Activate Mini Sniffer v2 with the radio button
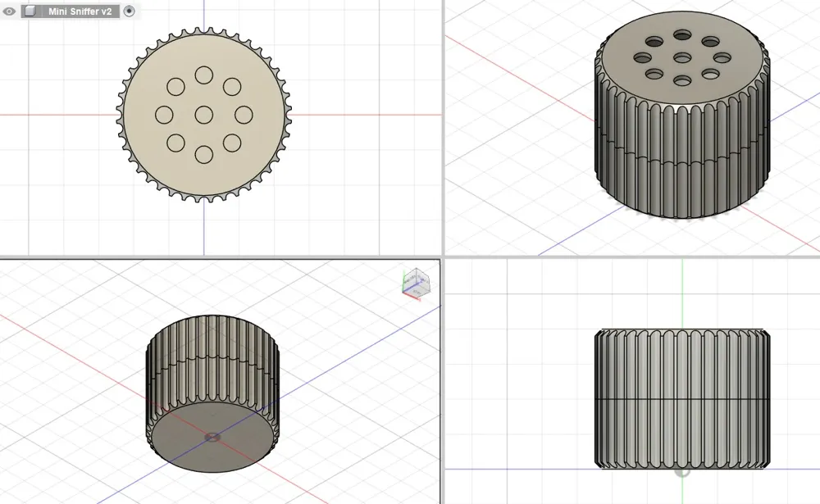The width and height of the screenshot is (820, 504). (130, 11)
